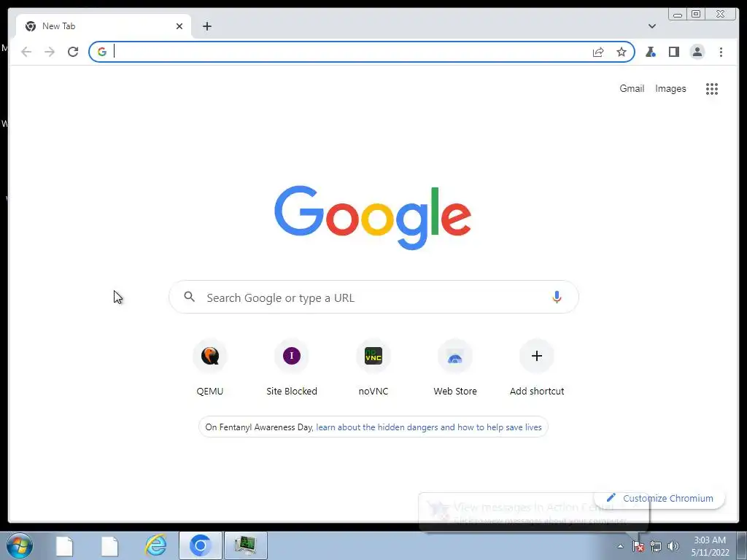Click the magnifier icon in search box

[x=189, y=297]
